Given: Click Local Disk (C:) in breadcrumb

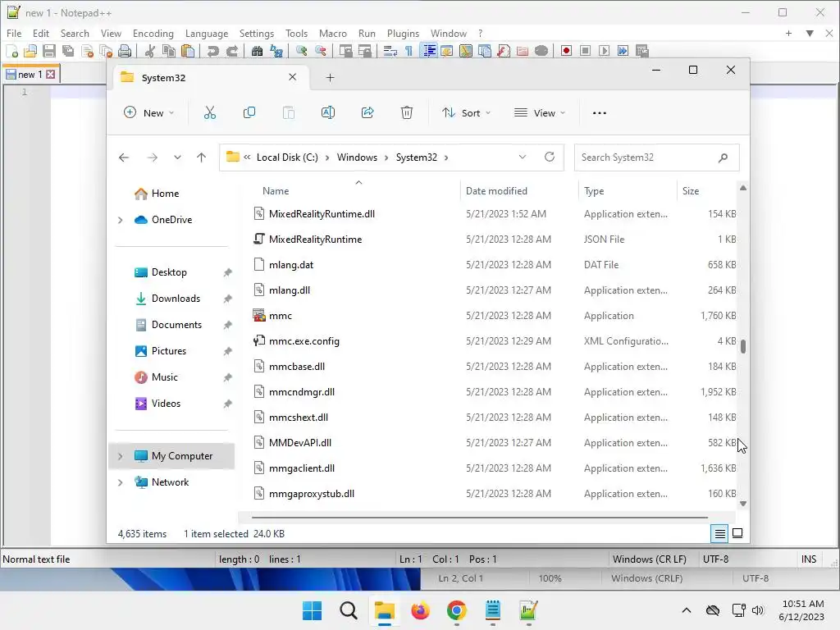Looking at the screenshot, I should click(287, 157).
